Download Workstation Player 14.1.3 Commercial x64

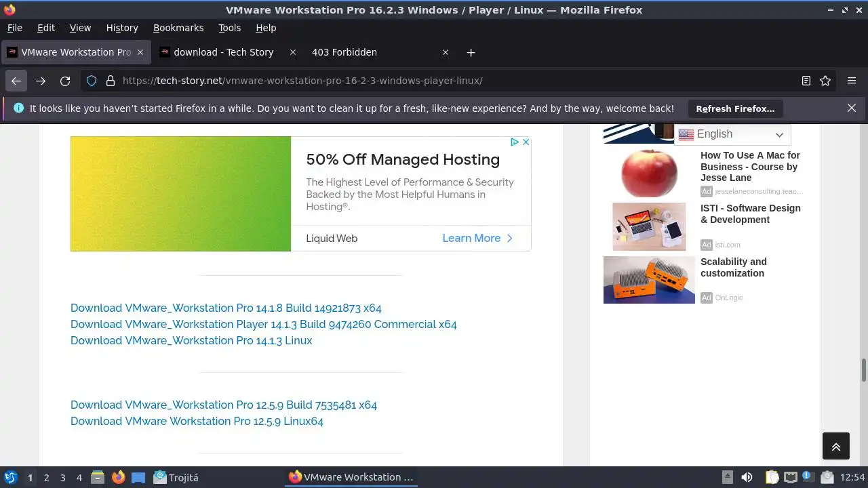(x=264, y=324)
